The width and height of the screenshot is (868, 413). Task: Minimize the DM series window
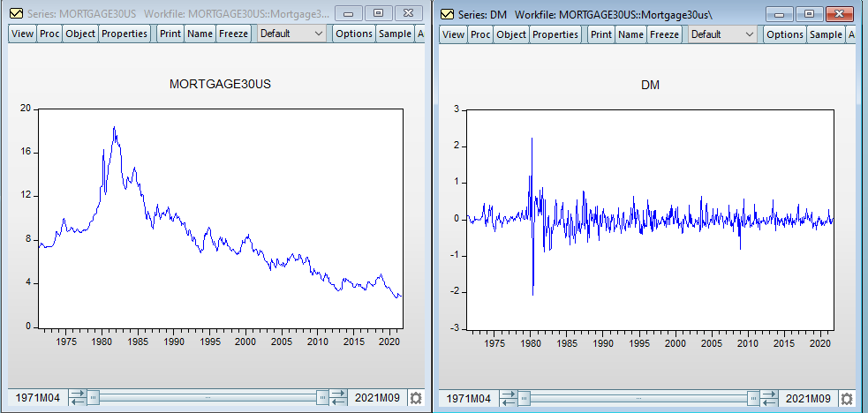coord(781,14)
